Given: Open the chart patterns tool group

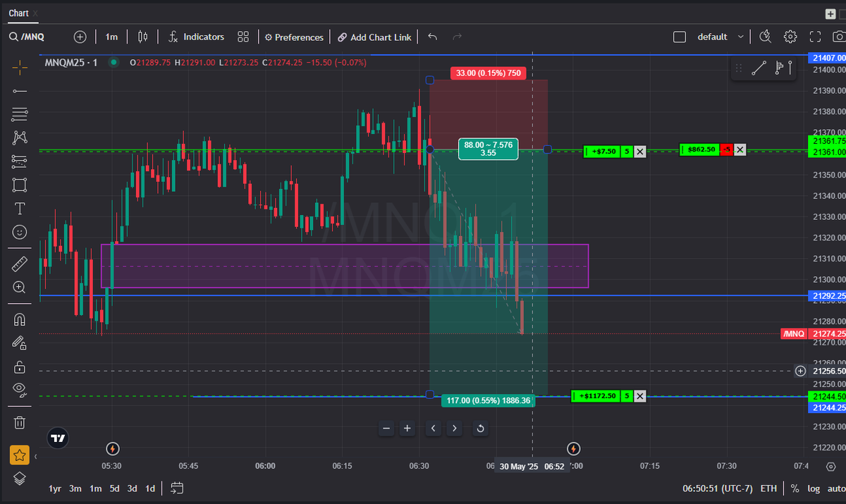Looking at the screenshot, I should (20, 137).
